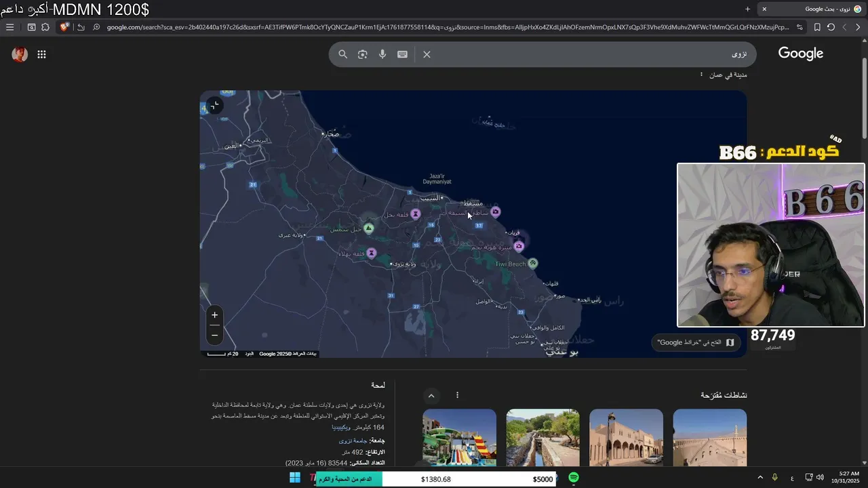This screenshot has height=488, width=868.
Task: Show hidden system tray icons
Action: tap(760, 478)
